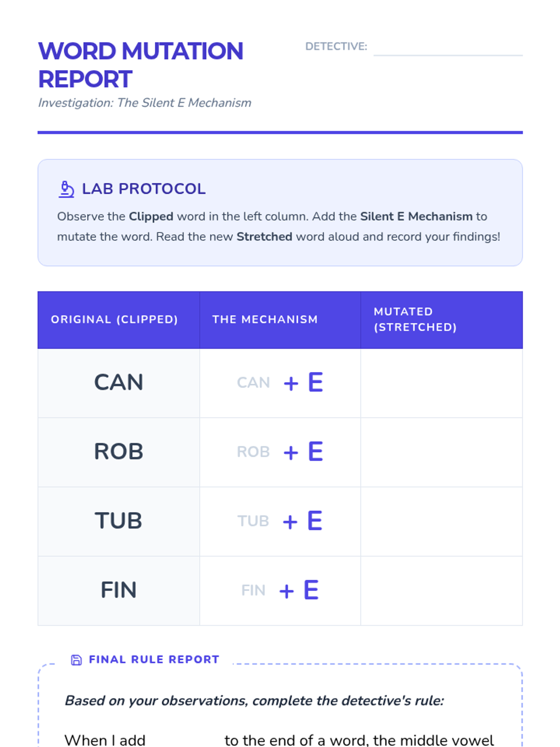The height and width of the screenshot is (747, 560).
Task: Click the + E symbol in TUB row
Action: point(303,521)
